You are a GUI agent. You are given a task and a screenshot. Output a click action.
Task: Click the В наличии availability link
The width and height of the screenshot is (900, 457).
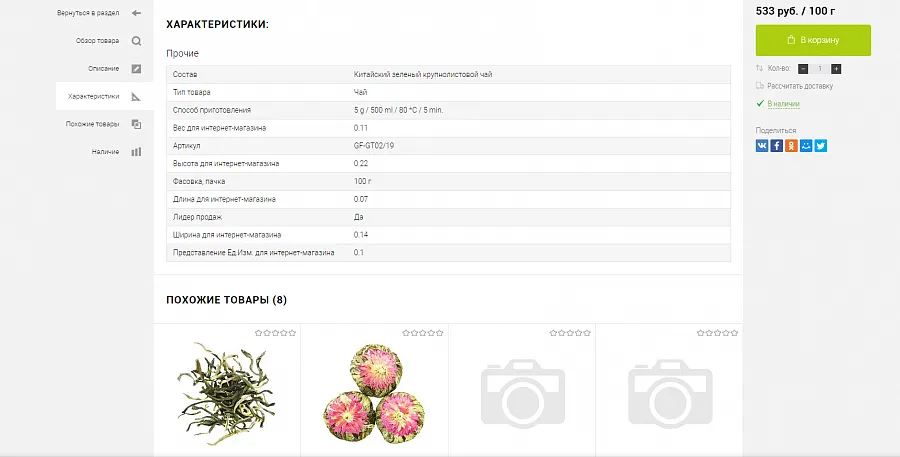[x=783, y=104]
